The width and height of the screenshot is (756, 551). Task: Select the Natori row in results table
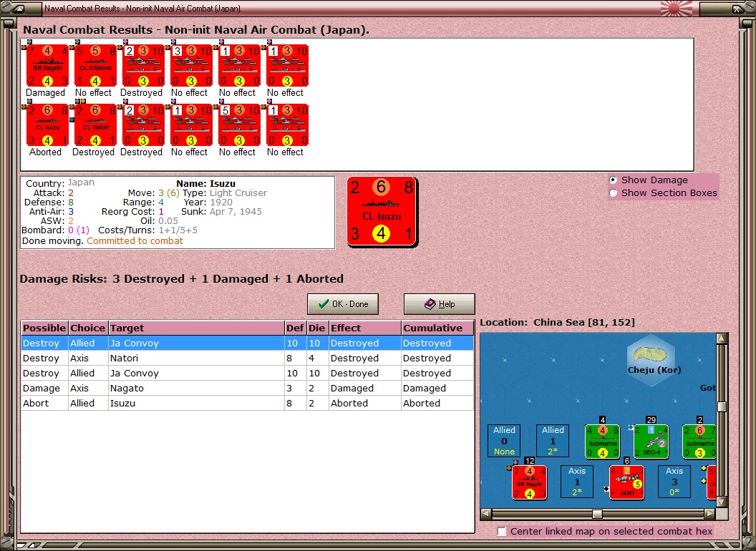click(247, 359)
